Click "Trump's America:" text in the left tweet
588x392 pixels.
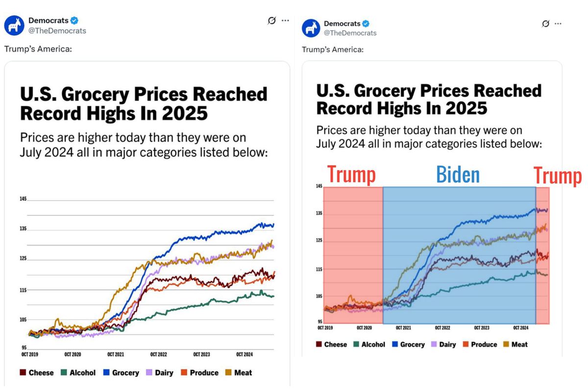pyautogui.click(x=38, y=49)
